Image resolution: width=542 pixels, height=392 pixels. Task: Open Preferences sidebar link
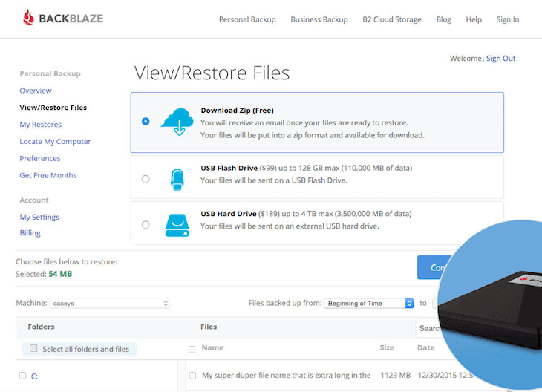click(x=40, y=158)
